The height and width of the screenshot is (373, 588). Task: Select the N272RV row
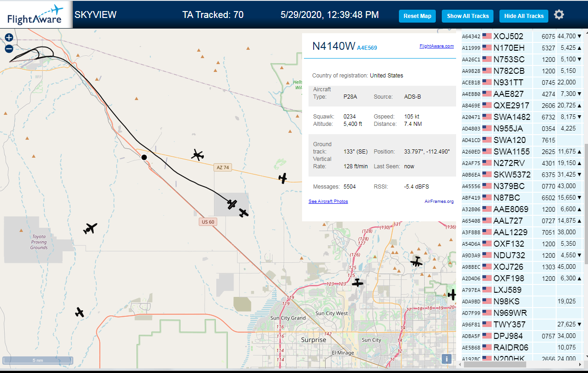522,163
